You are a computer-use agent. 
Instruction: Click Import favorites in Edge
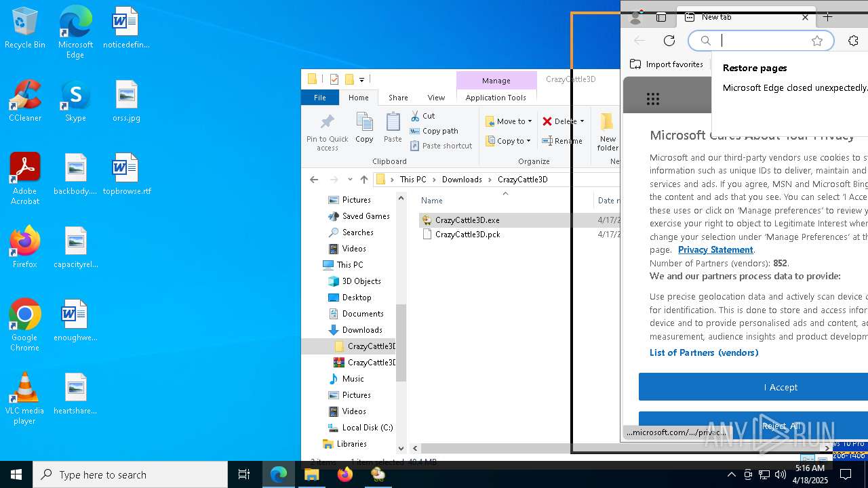click(x=667, y=64)
